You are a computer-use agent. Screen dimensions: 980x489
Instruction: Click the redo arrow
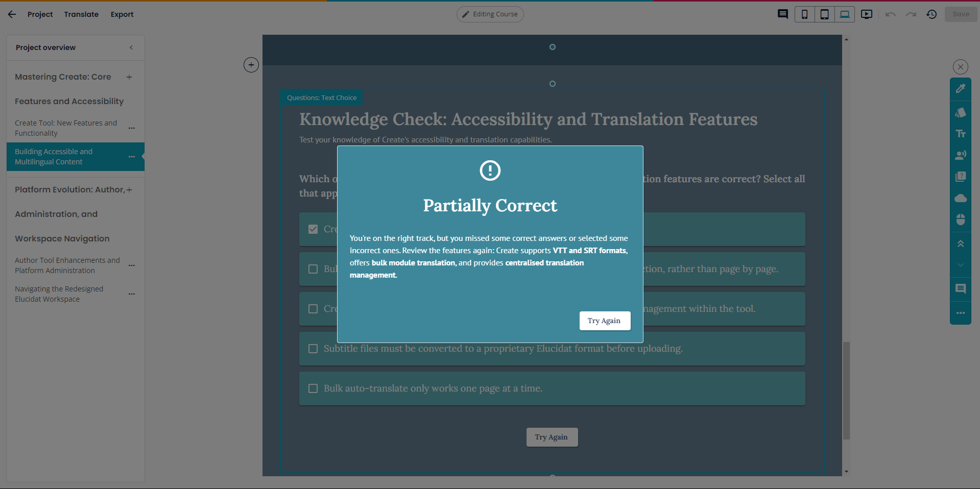point(911,14)
